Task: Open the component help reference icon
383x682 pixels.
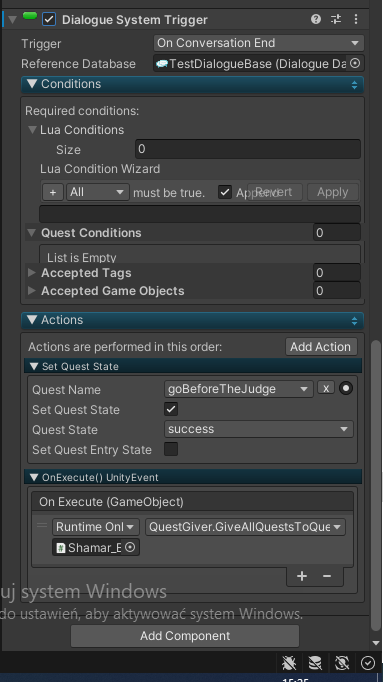Action: 316,19
